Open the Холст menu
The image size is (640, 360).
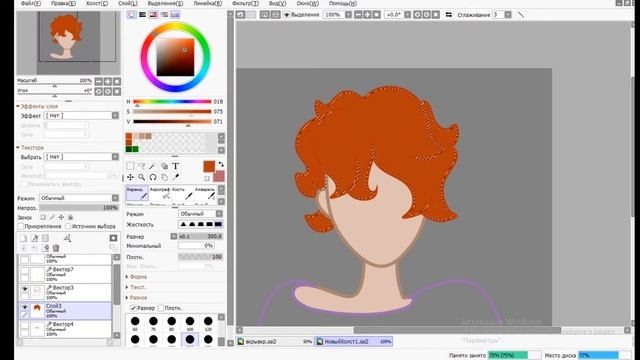pos(97,3)
